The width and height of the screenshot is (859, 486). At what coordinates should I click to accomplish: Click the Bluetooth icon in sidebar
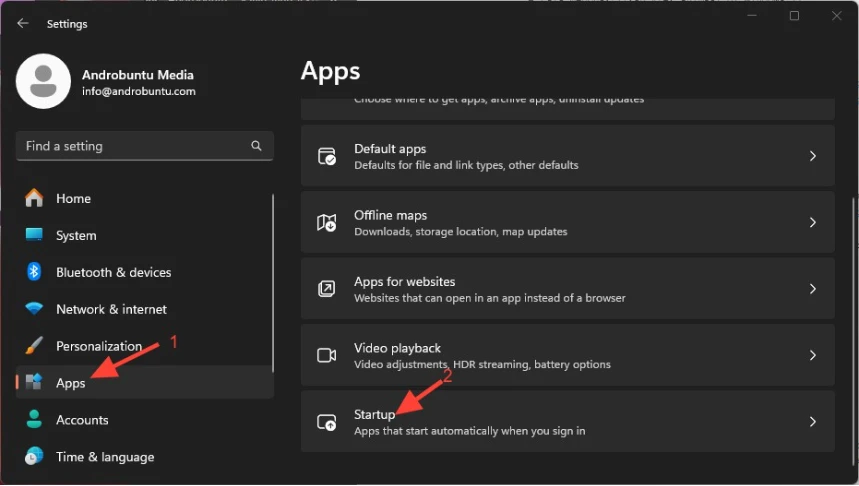click(34, 271)
